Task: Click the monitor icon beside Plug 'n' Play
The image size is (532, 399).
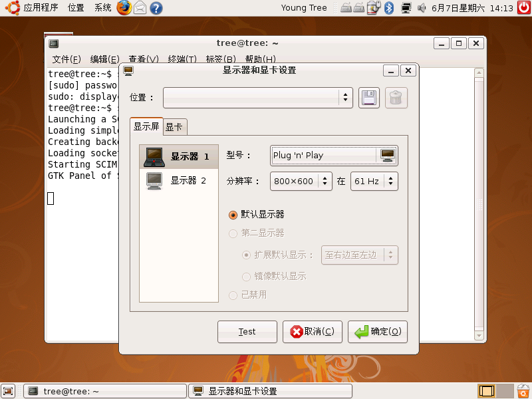Action: [388, 156]
